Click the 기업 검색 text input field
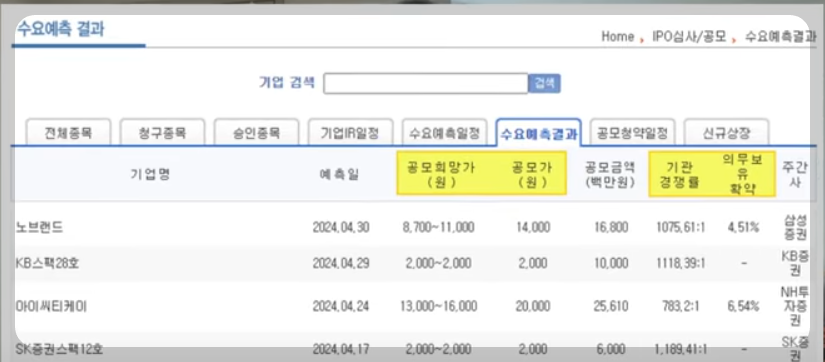 (425, 83)
